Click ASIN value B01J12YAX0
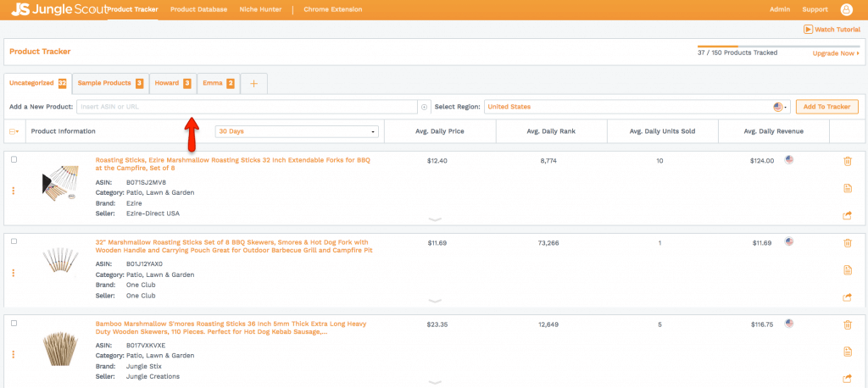The image size is (868, 388). tap(144, 264)
